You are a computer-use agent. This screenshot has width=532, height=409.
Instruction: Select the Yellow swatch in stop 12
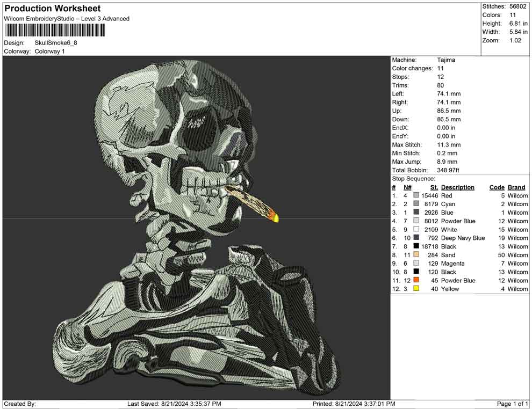416,289
